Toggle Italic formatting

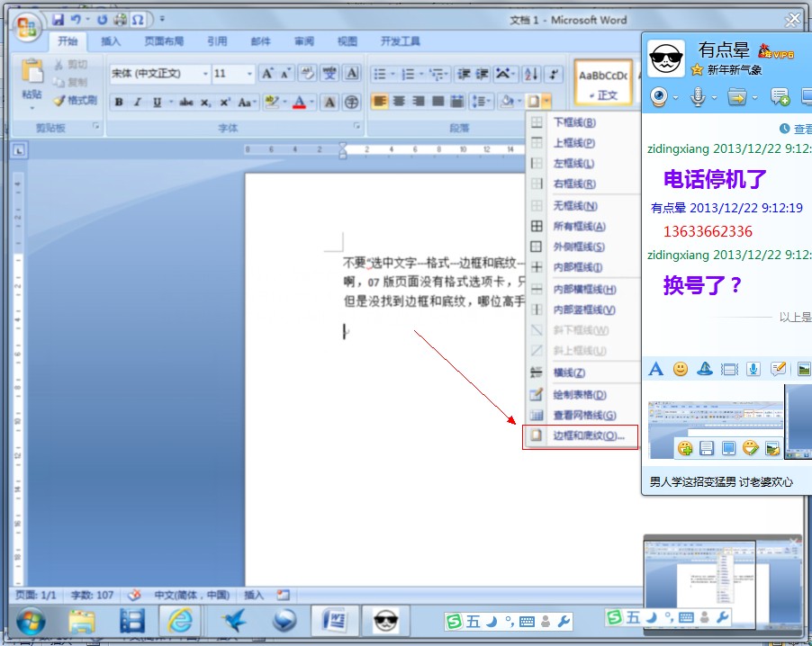138,102
